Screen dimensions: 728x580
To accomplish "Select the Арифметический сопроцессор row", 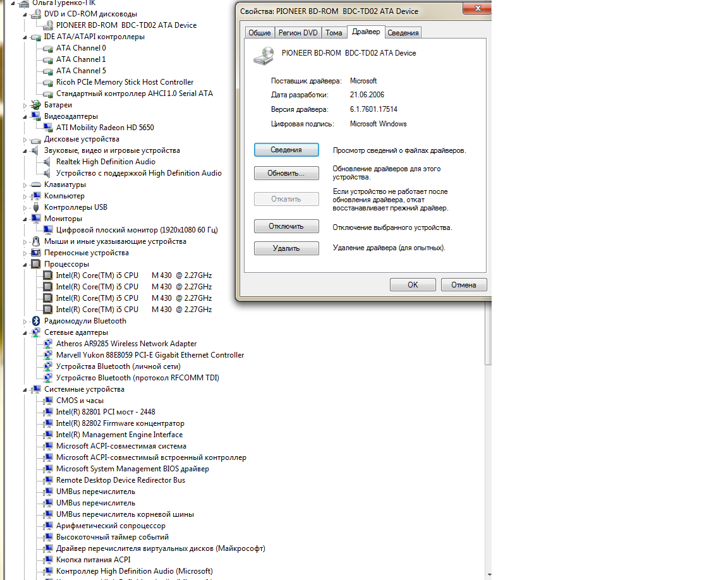I will coord(111,526).
